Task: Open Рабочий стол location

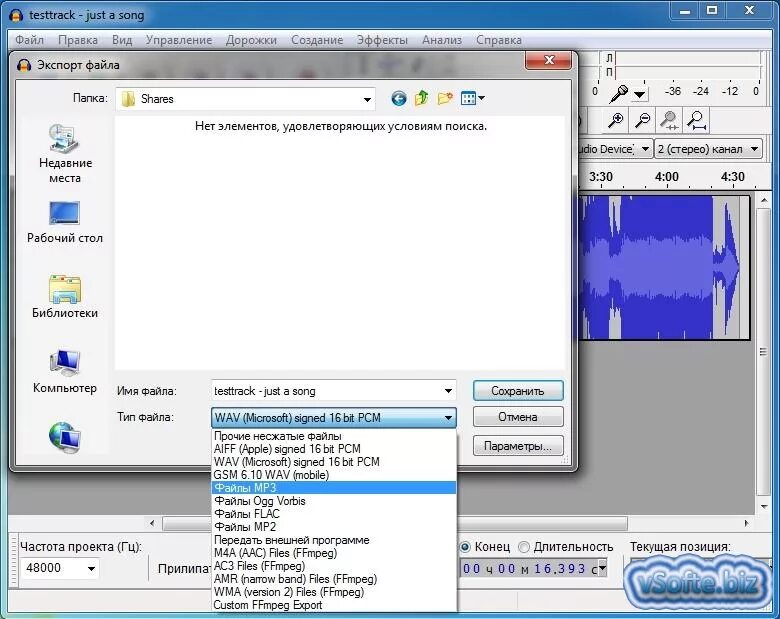Action: coord(65,222)
